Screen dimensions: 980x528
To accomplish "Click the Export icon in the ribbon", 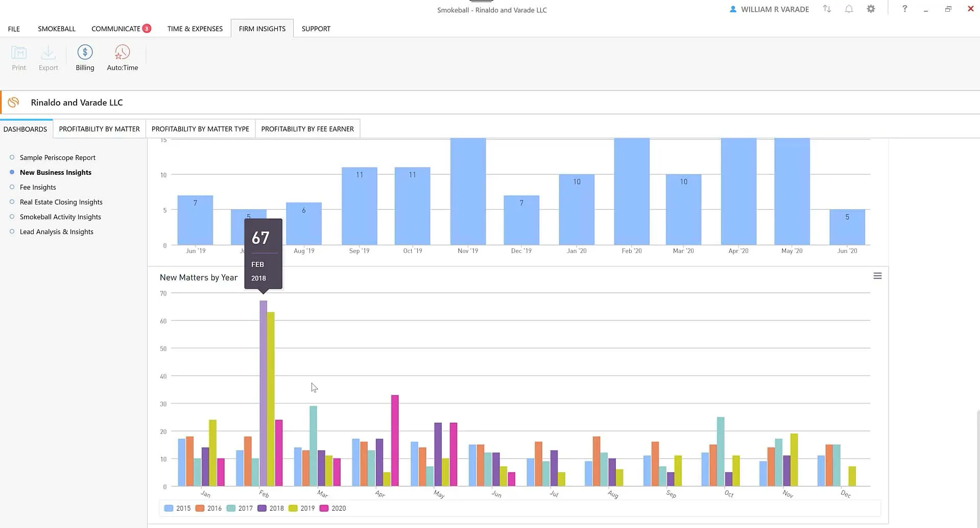I will [x=48, y=53].
